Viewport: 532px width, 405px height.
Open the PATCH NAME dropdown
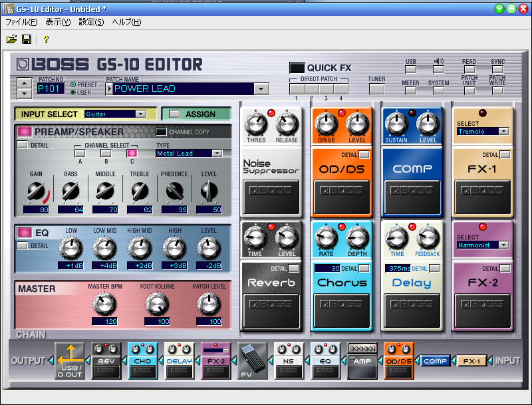pos(261,89)
